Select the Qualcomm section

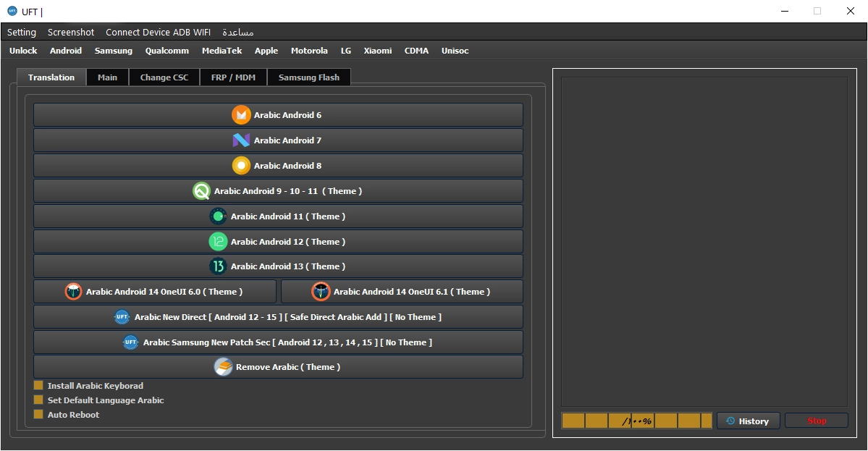tap(167, 51)
